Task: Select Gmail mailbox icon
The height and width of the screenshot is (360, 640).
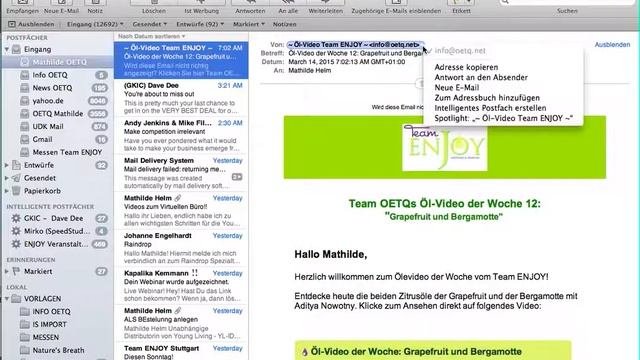Action: click(25, 139)
